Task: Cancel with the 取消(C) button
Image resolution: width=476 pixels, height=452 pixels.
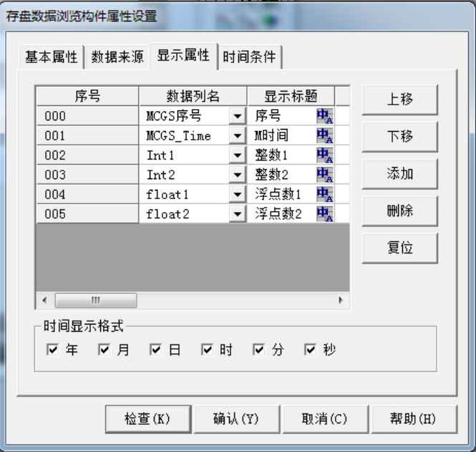Action: (x=326, y=419)
